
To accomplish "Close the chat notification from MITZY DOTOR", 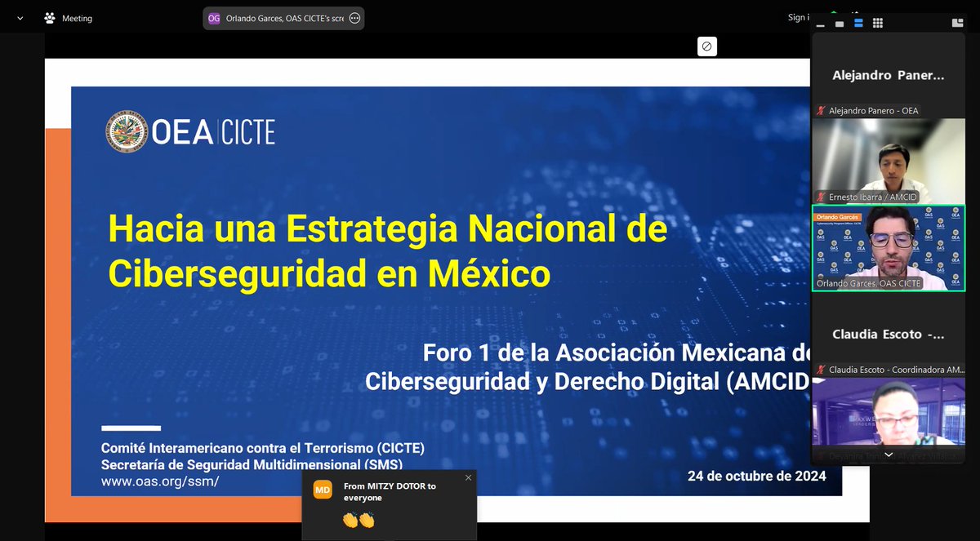I will click(468, 478).
